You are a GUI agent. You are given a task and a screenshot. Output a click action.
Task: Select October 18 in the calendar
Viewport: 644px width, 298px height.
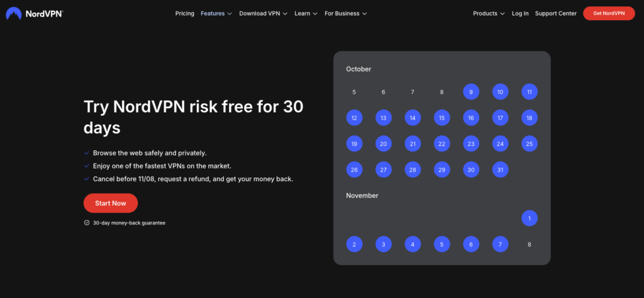click(530, 118)
